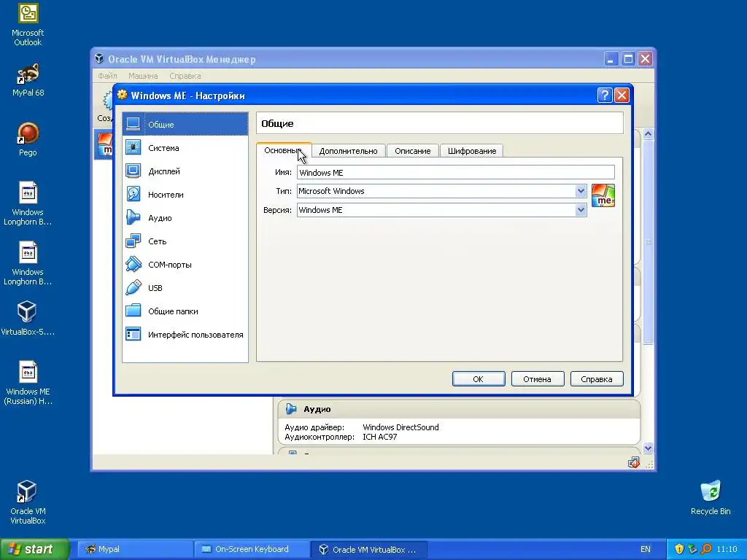Open the Система settings icon
Image resolution: width=747 pixels, height=560 pixels.
[133, 147]
